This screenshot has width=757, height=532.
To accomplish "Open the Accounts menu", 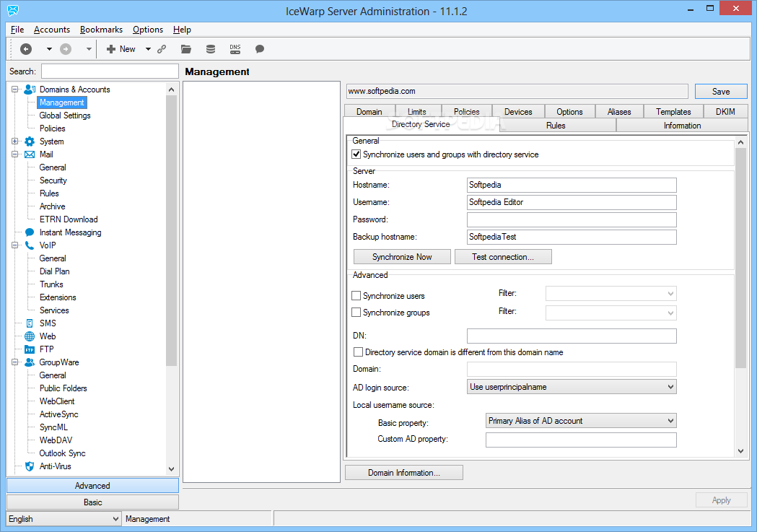I will click(52, 30).
